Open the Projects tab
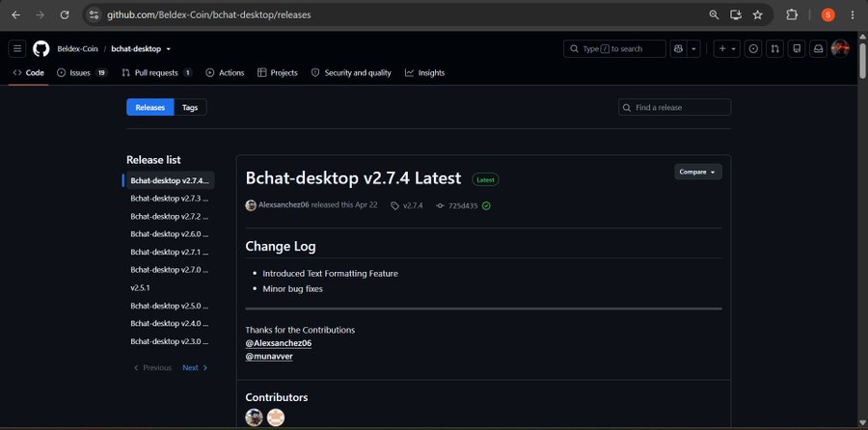This screenshot has height=430, width=868. pyautogui.click(x=278, y=72)
